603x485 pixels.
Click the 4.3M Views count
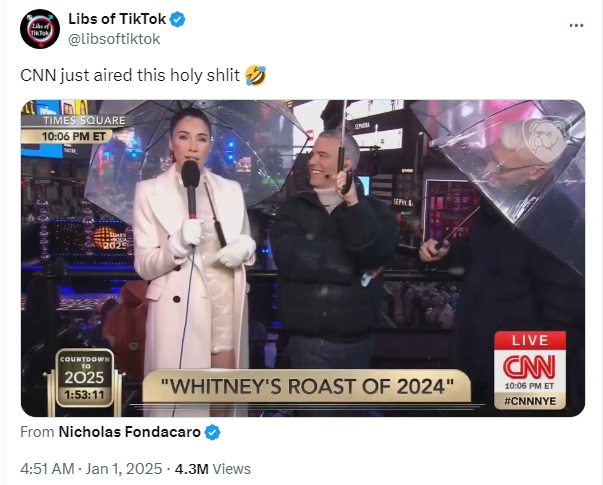(x=213, y=469)
